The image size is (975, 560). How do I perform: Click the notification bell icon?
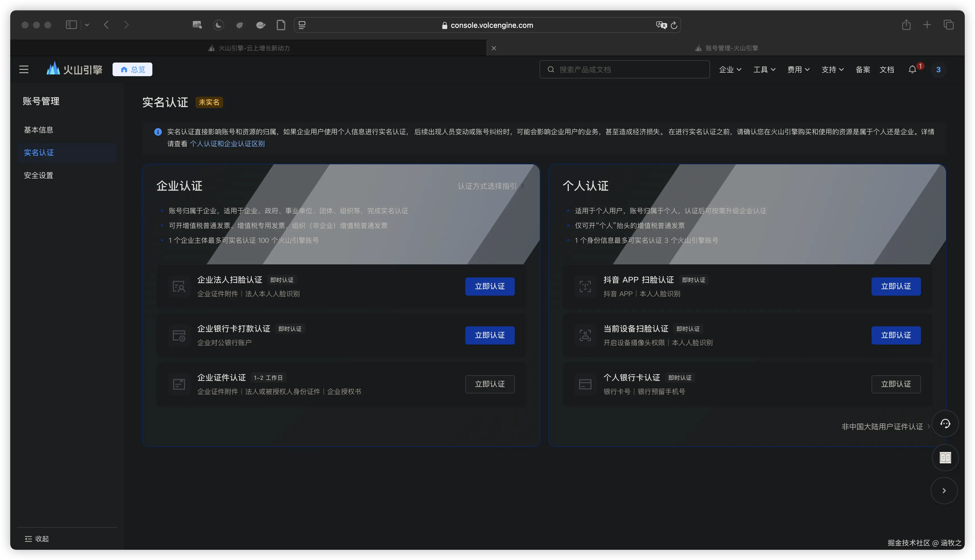click(912, 70)
